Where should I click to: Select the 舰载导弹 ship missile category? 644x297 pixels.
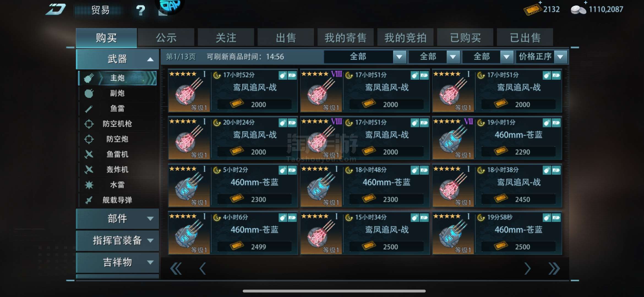point(118,200)
